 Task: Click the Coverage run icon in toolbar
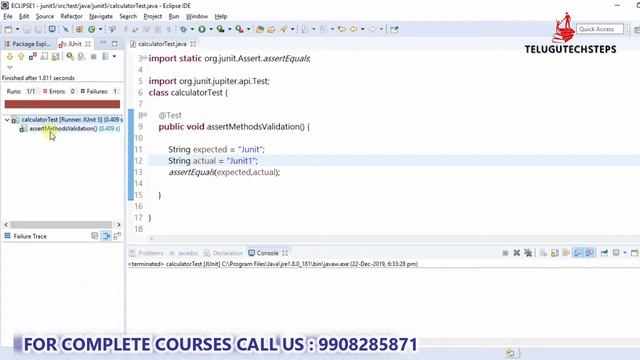[x=220, y=29]
